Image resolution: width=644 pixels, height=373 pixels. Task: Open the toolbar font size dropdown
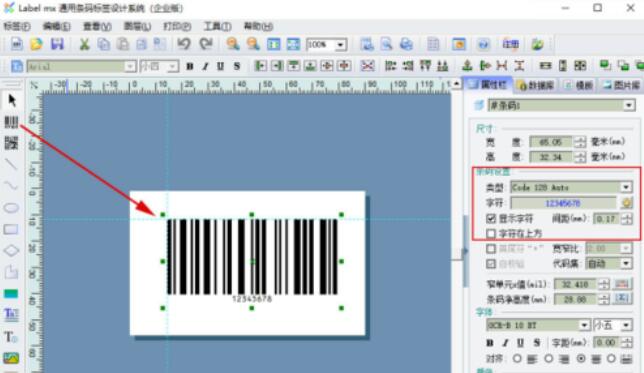point(173,66)
